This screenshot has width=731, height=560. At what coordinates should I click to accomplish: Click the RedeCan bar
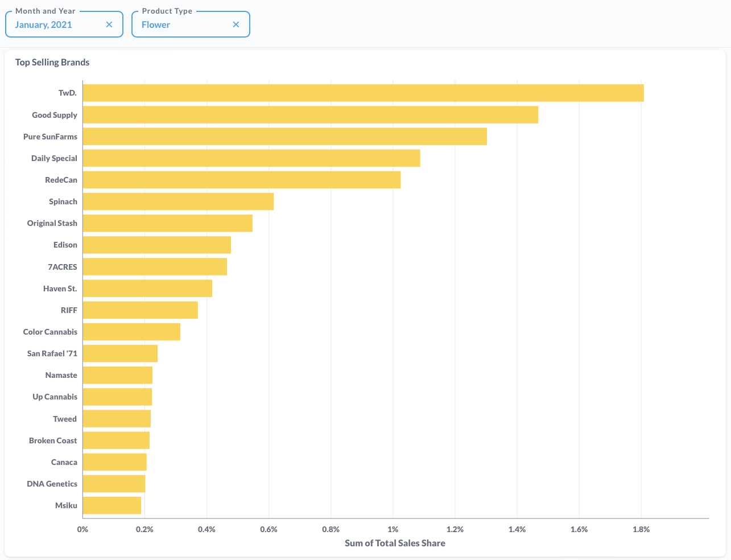point(242,180)
